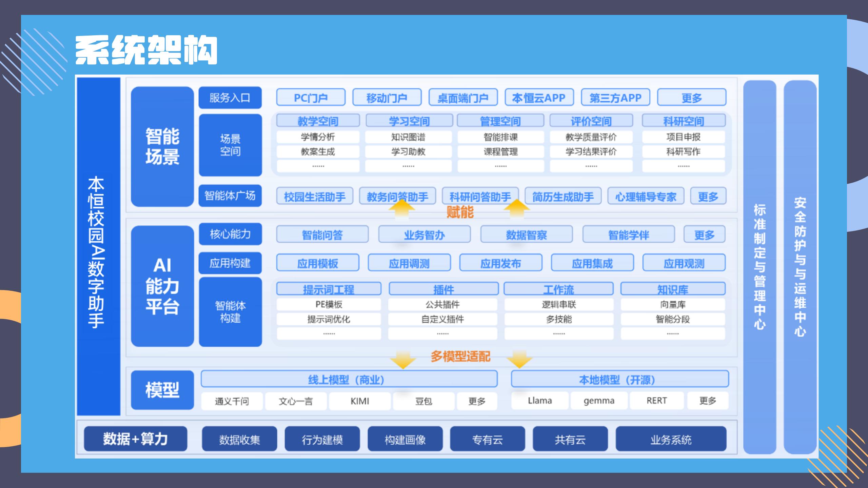
Task: Click the 评价空间 header
Action: click(591, 121)
